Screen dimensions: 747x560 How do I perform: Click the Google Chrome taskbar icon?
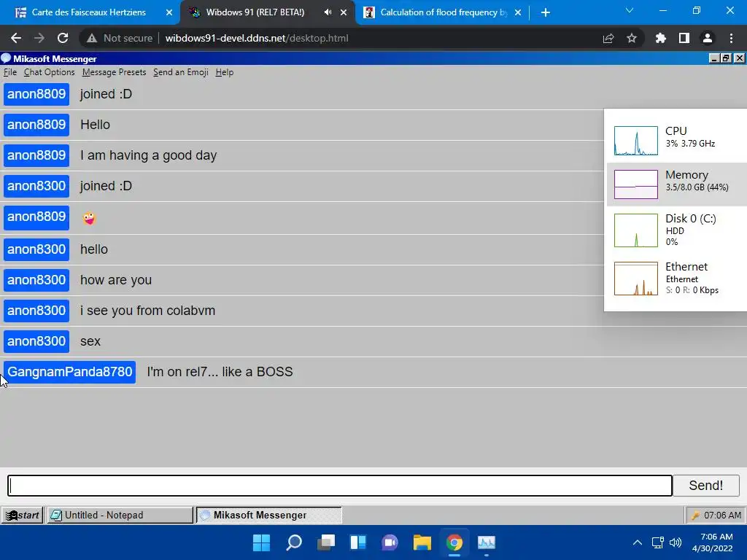(454, 542)
